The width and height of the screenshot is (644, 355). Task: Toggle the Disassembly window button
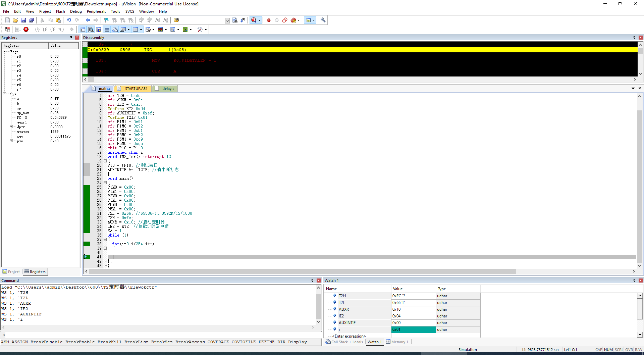tap(91, 30)
